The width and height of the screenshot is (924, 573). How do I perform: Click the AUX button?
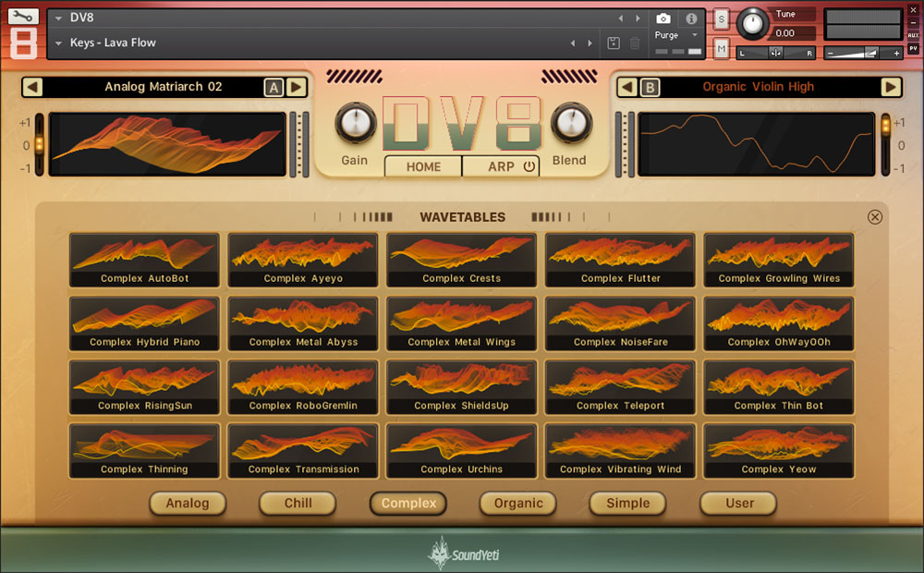(x=914, y=35)
